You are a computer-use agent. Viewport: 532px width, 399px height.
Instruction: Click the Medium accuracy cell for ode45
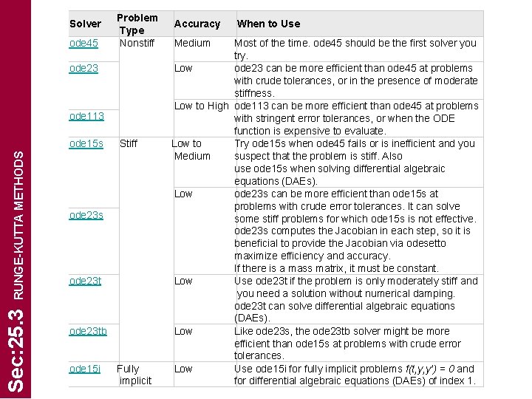tap(192, 43)
